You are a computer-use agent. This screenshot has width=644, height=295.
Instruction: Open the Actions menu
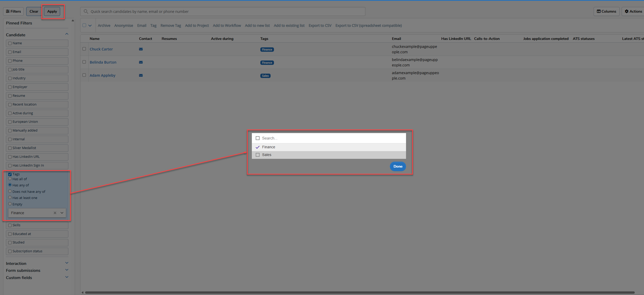[x=633, y=11]
